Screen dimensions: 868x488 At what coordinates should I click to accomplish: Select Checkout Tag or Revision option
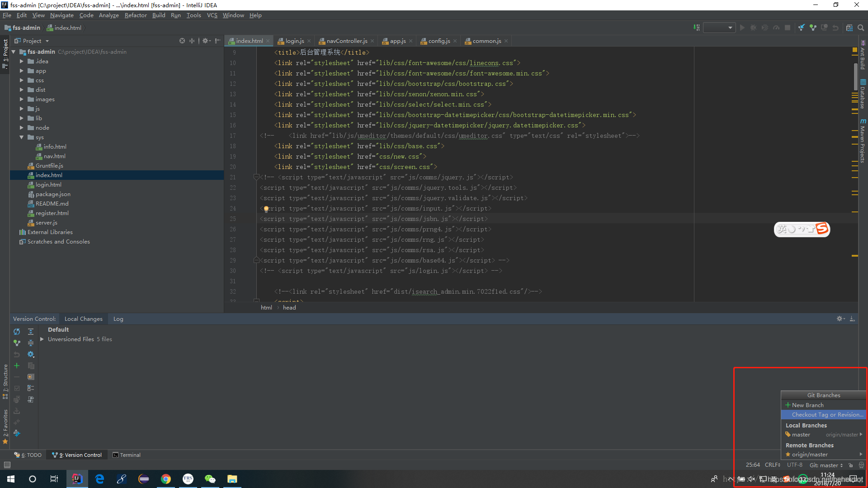pos(827,415)
